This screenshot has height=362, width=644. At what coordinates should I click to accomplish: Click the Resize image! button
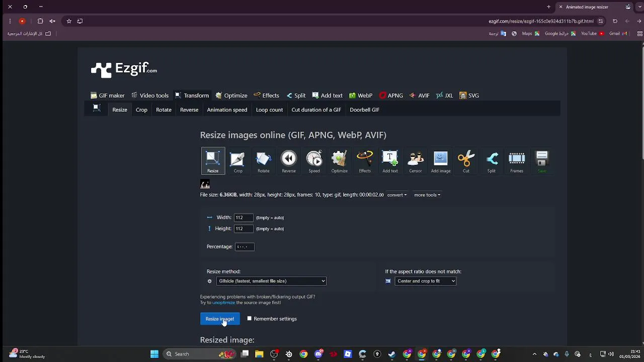coord(220,319)
